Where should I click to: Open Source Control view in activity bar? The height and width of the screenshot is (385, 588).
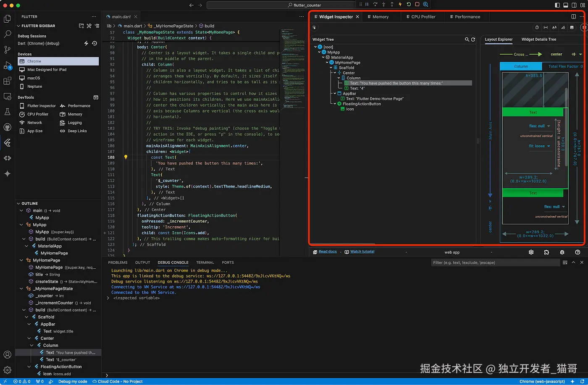(x=7, y=50)
